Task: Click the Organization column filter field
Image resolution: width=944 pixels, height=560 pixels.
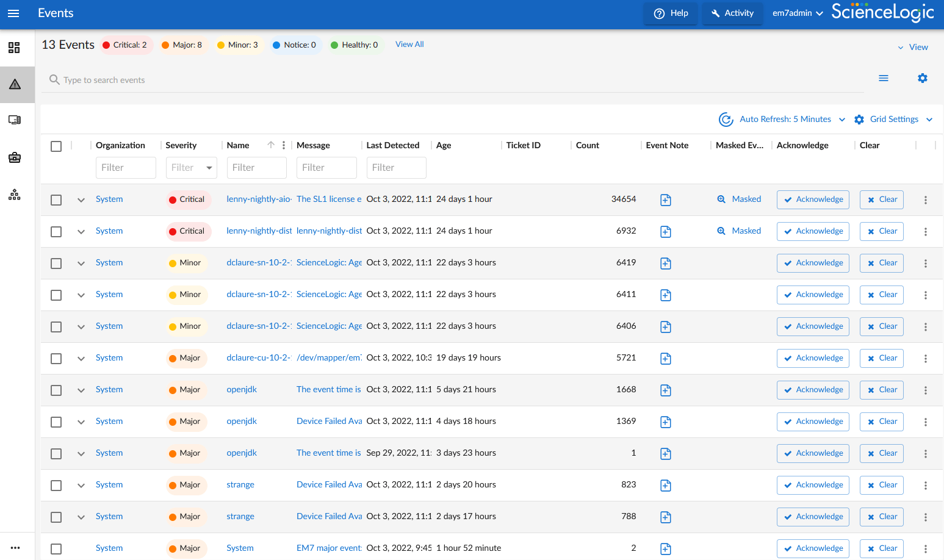Action: click(x=126, y=168)
